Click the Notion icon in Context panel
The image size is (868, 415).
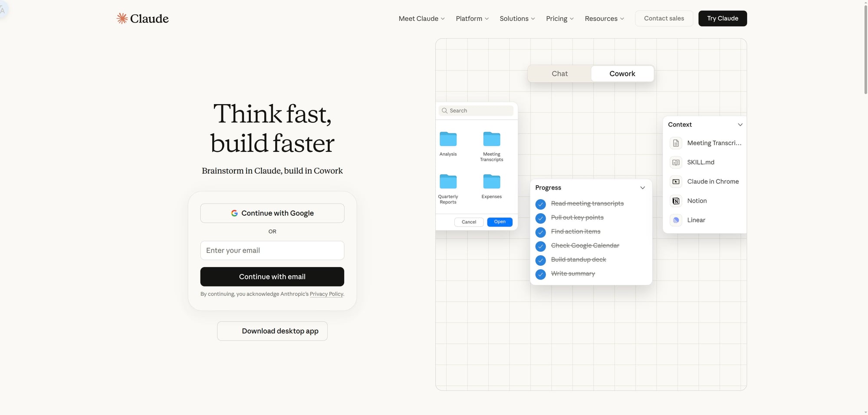(x=676, y=201)
